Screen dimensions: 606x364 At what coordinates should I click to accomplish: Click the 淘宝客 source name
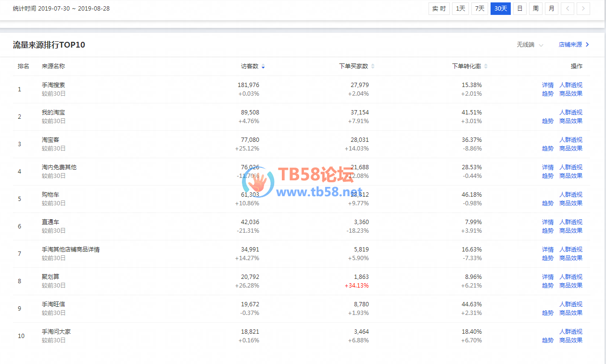point(50,140)
